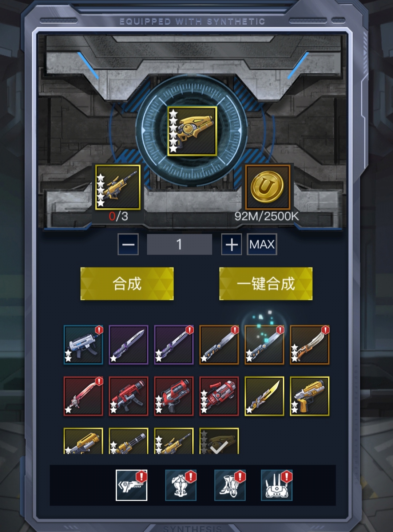
Task: Click the 合成 synthesize button
Action: (x=127, y=284)
